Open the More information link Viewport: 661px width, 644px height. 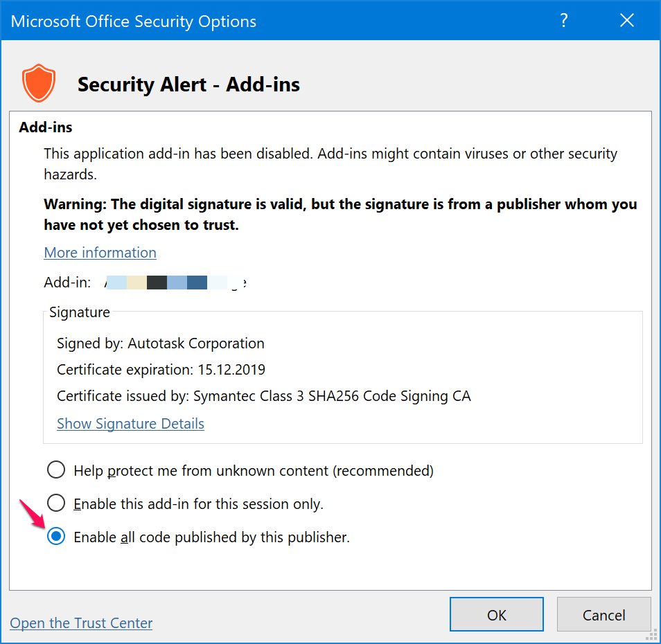tap(100, 253)
